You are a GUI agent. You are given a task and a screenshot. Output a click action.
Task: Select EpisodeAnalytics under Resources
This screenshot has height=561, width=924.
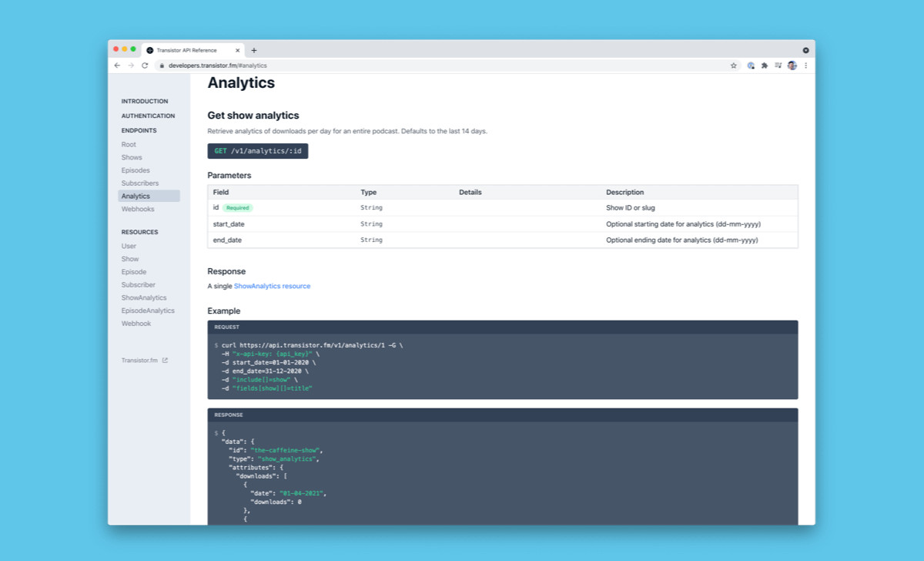click(148, 311)
